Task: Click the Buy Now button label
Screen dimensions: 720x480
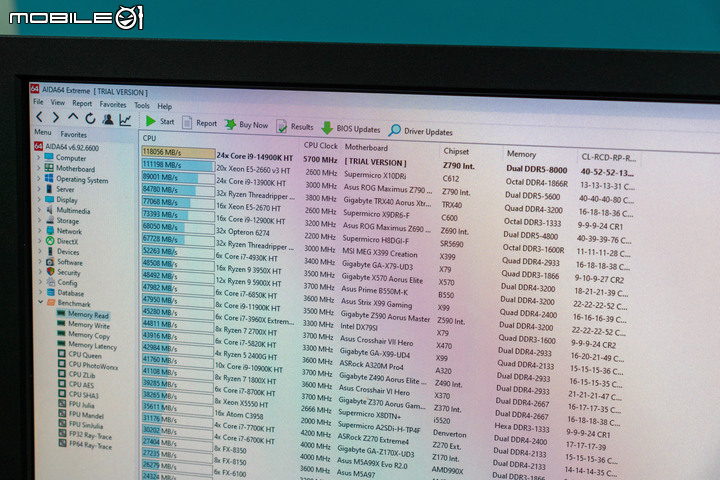Action: tap(253, 125)
